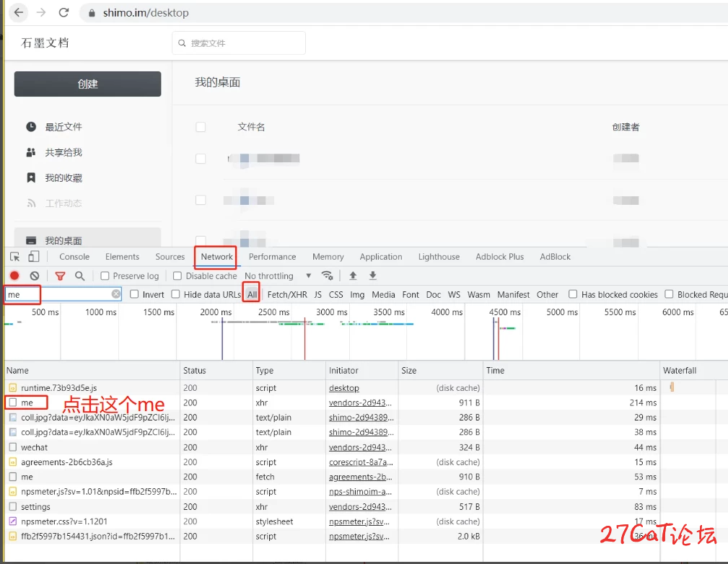Click script icon of runtime.73b93d5e.js

click(12, 387)
